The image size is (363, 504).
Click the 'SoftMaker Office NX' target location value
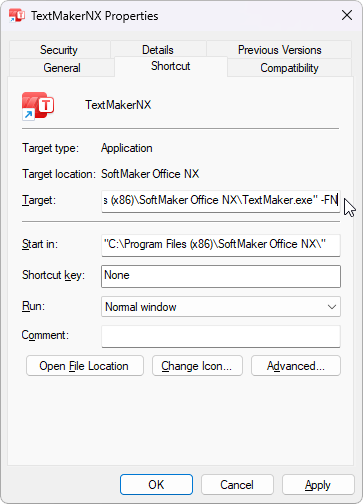[150, 174]
